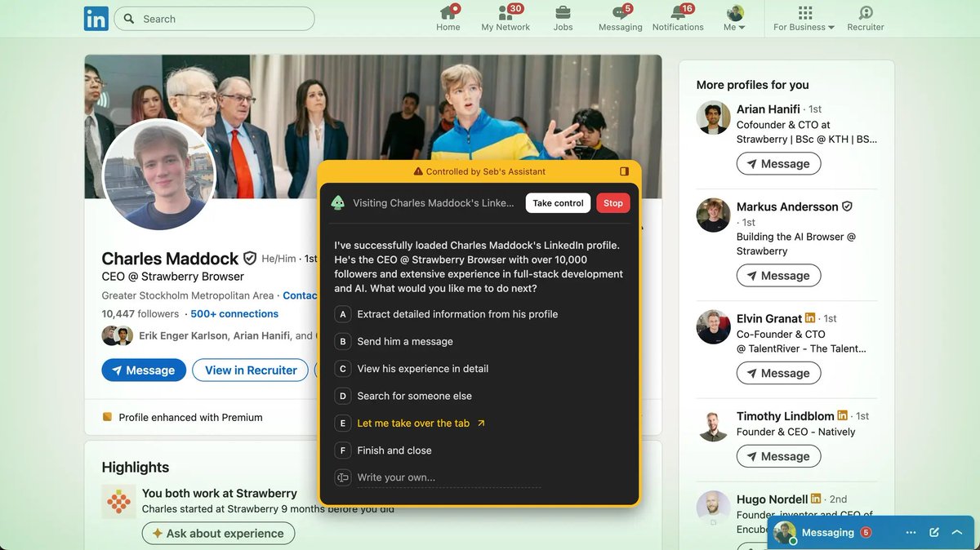Click the LinkedIn logo icon
The width and height of the screenshot is (980, 550).
pyautogui.click(x=96, y=19)
